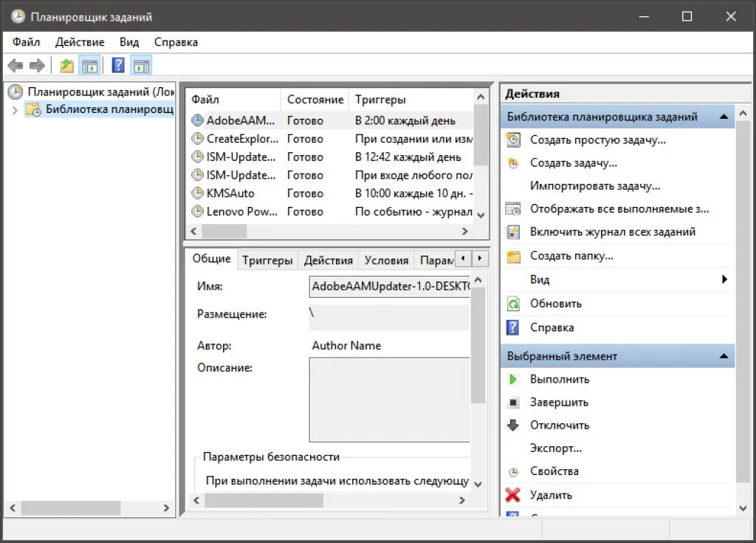
Task: Click the 'В 10:00 каждые 10 дн.' cell
Action: (x=413, y=193)
